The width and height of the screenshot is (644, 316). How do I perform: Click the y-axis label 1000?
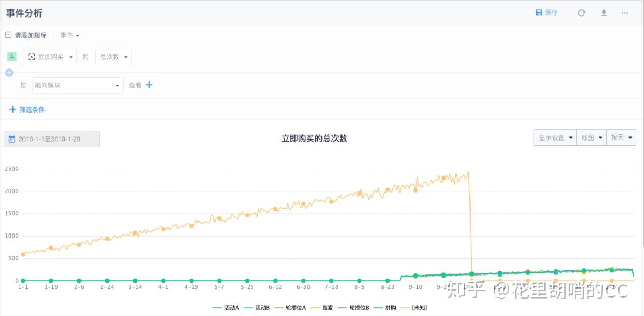point(11,236)
